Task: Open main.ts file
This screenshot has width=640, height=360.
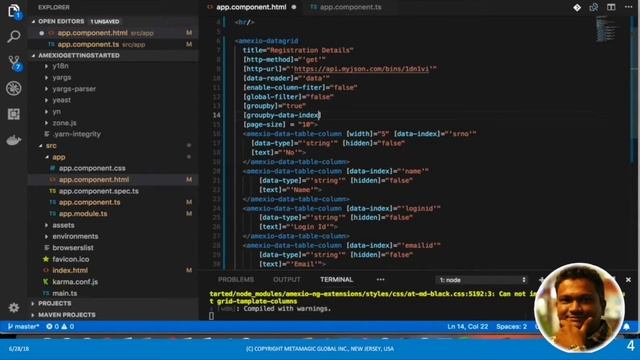Action: click(x=64, y=293)
